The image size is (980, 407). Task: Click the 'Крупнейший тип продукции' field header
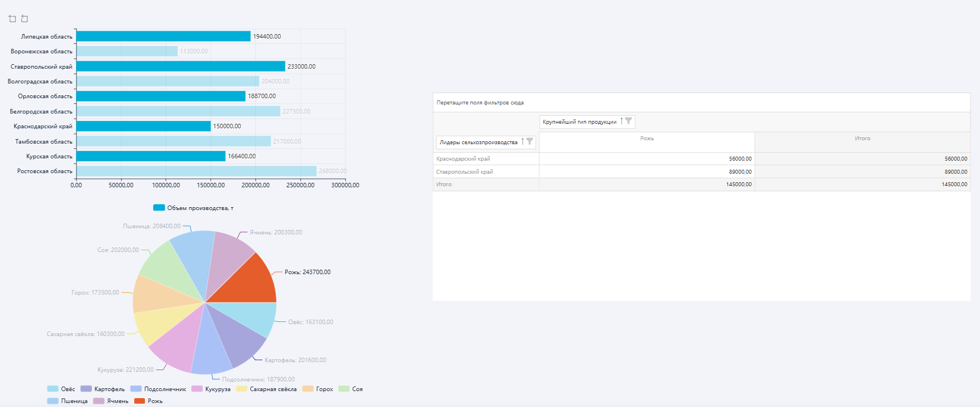coord(579,121)
